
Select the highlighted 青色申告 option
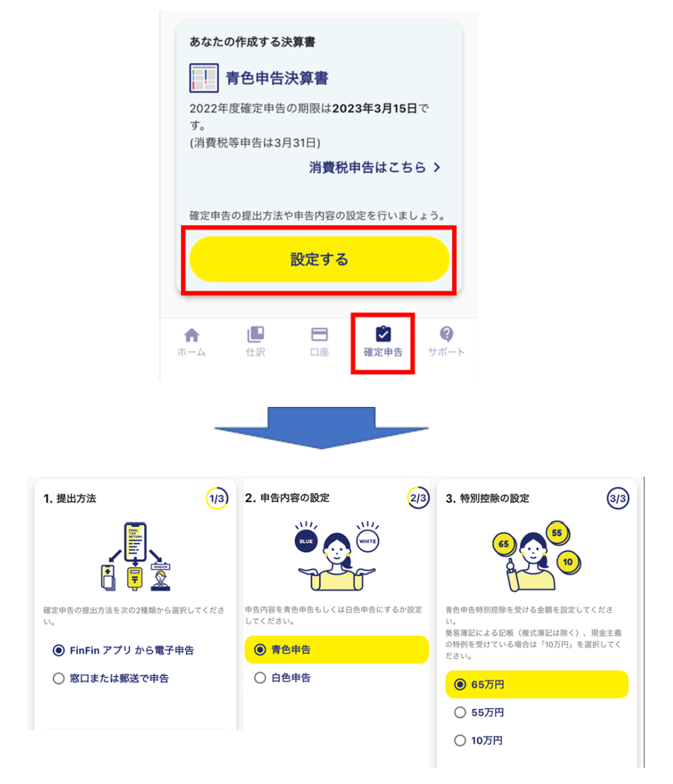coord(336,650)
